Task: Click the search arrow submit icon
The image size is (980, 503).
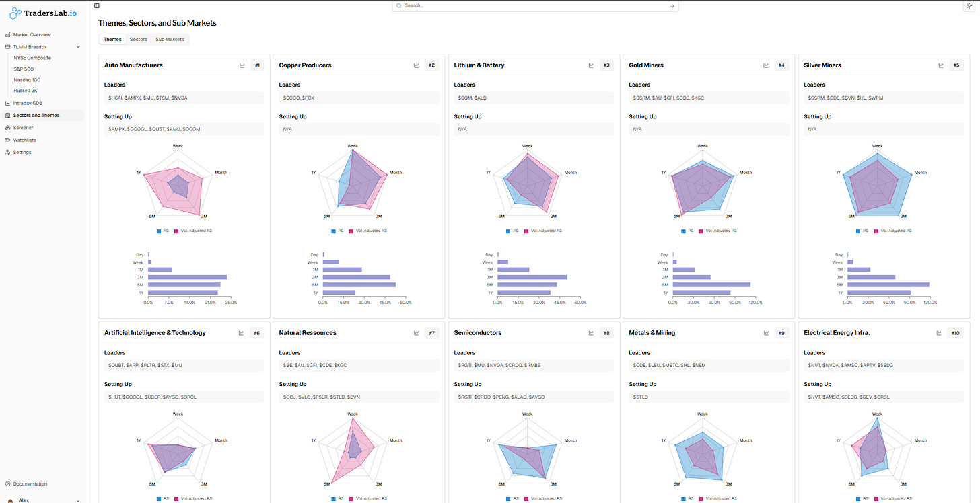Action: 672,5
